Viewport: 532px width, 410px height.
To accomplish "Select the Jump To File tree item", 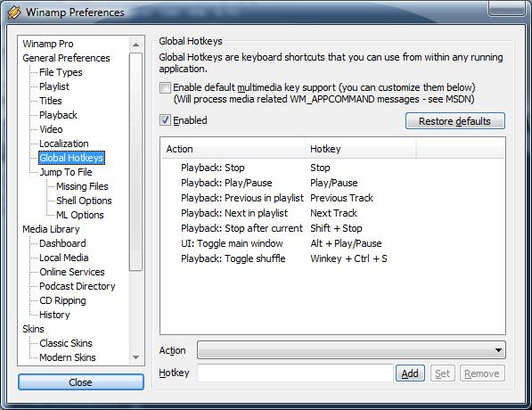I will [x=66, y=172].
